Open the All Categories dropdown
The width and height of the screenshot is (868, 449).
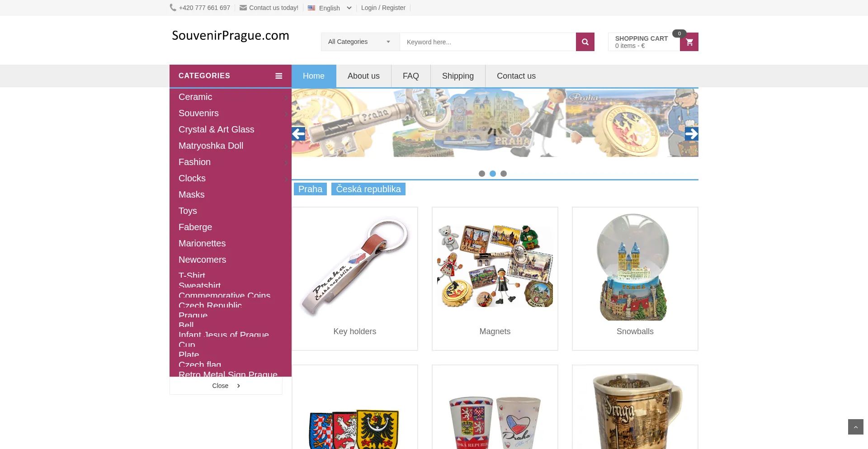click(x=360, y=42)
